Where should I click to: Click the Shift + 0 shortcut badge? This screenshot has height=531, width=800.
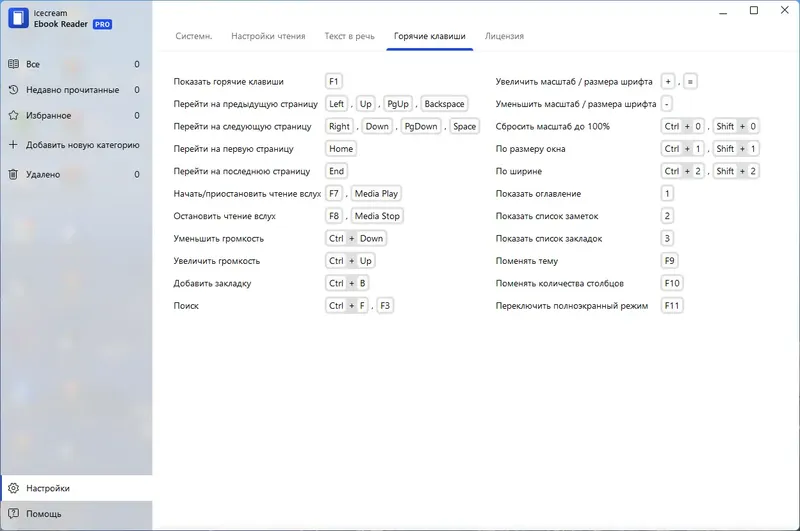tap(736, 127)
